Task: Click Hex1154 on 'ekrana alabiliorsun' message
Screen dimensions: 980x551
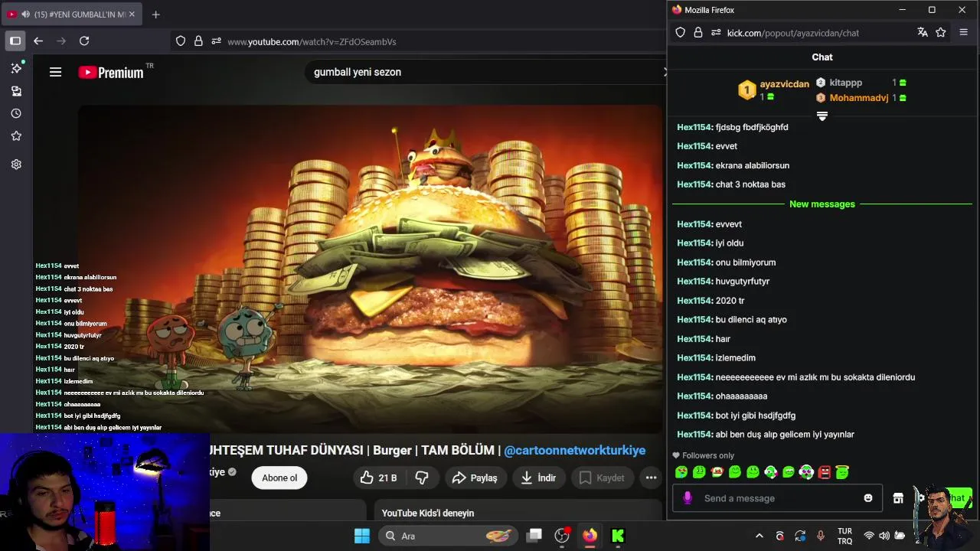Action: [694, 165]
